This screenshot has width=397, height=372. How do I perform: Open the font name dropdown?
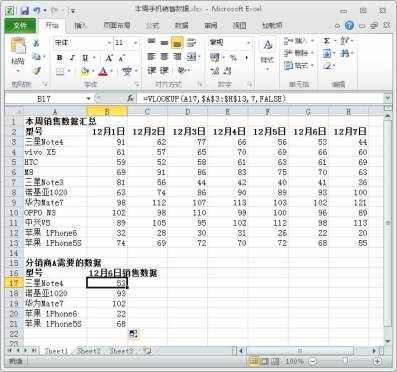pos(109,43)
